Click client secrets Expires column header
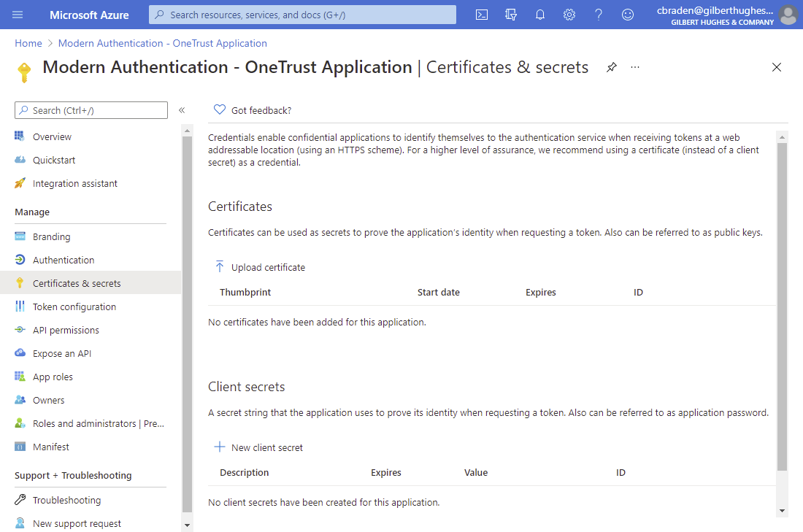Image resolution: width=803 pixels, height=532 pixels. click(x=385, y=473)
